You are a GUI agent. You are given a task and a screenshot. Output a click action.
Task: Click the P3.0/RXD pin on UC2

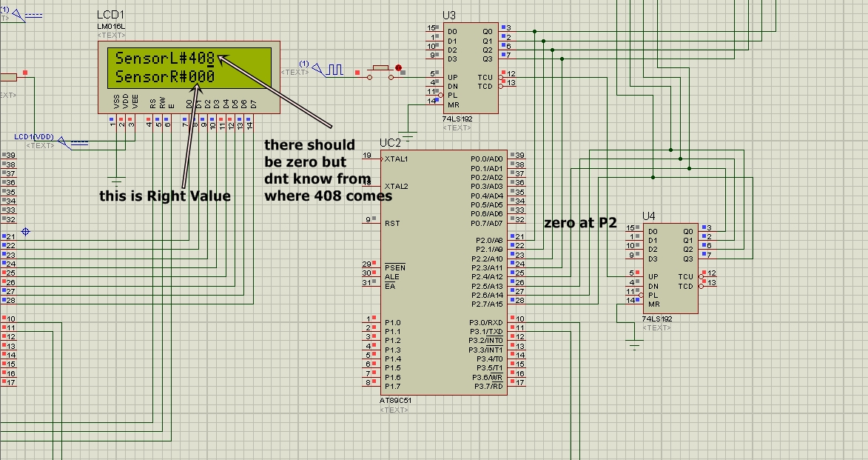(485, 322)
